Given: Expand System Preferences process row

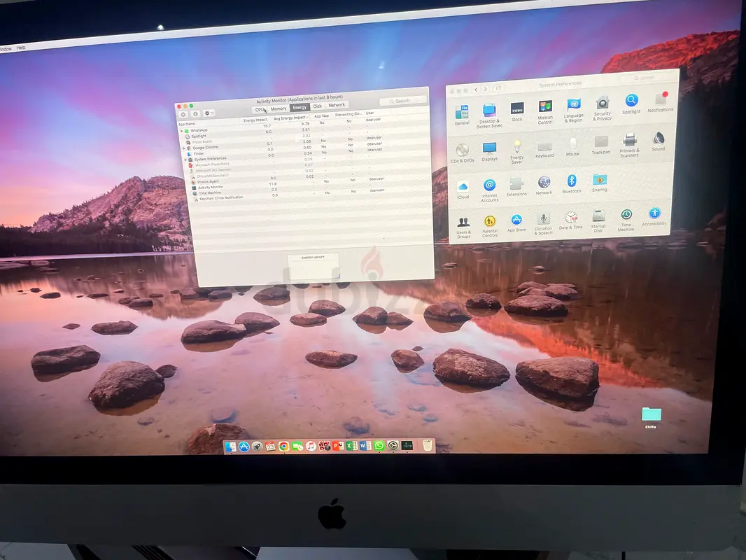Looking at the screenshot, I should pyautogui.click(x=185, y=160).
